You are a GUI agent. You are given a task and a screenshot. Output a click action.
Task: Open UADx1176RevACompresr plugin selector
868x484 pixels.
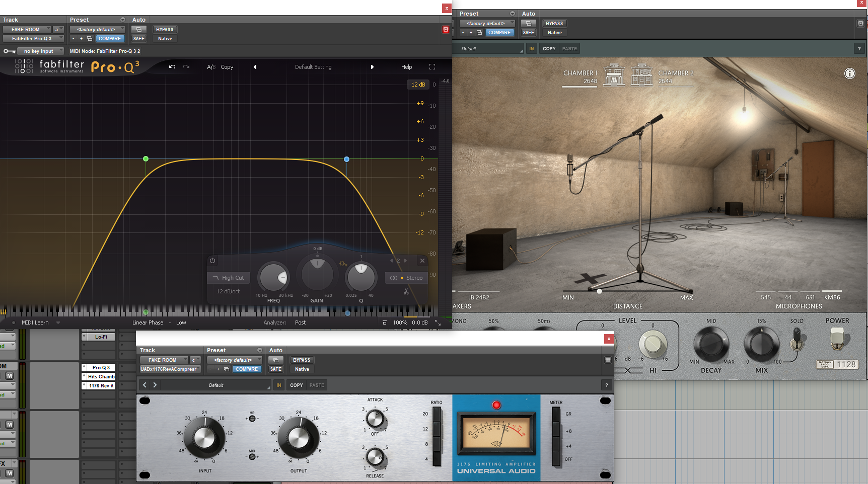(170, 369)
